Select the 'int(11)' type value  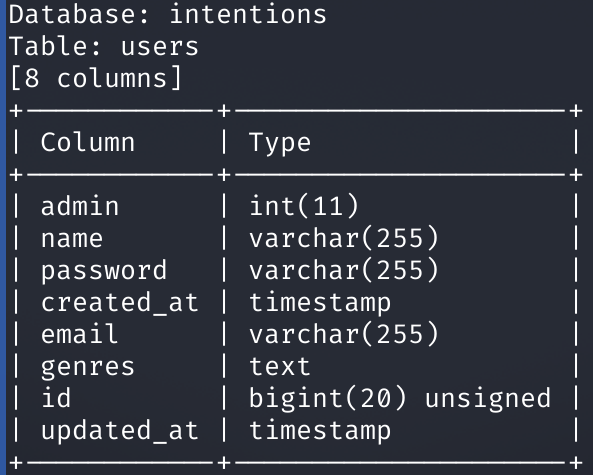[304, 206]
